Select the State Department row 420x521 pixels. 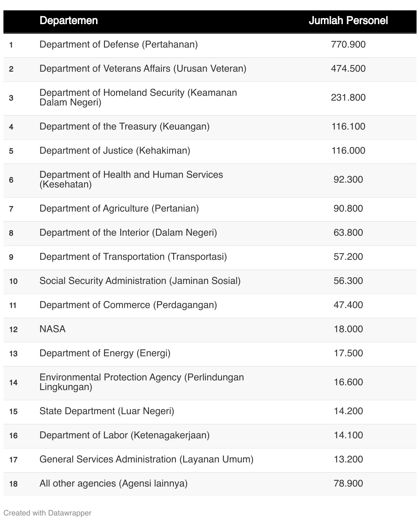pos(107,411)
